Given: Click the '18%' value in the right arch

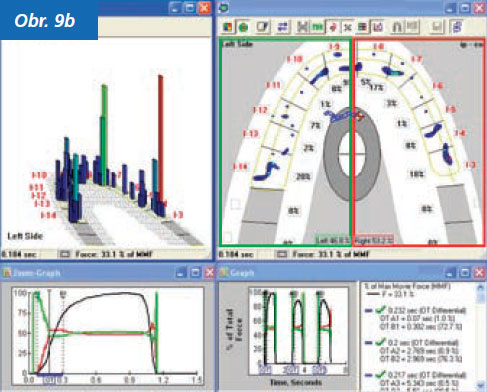Looking at the screenshot, I should (x=417, y=174).
